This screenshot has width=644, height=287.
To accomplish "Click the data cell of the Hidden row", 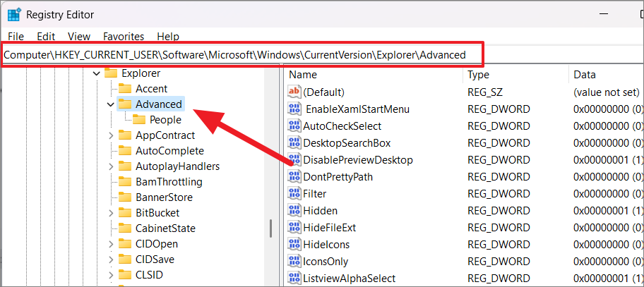I will [608, 211].
